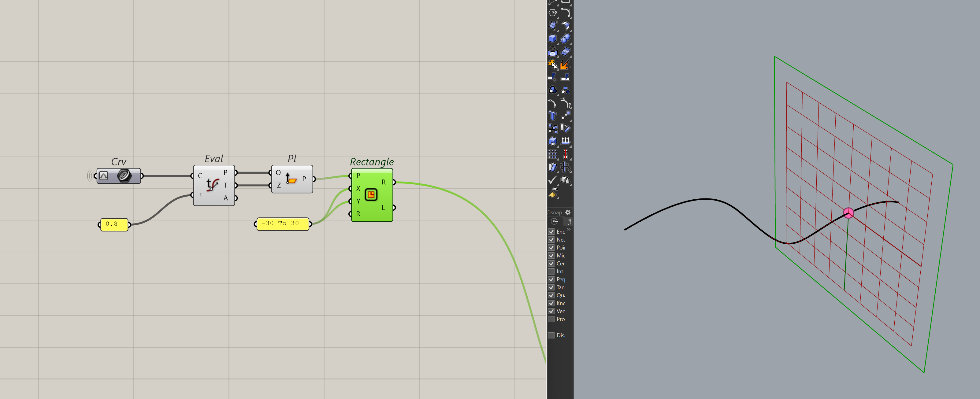Viewport: 980px width, 399px height.
Task: Check the Disable osnap checkbox
Action: [x=551, y=335]
